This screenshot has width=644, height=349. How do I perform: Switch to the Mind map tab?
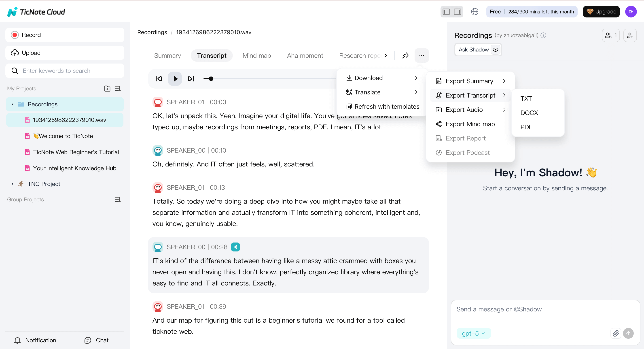[x=256, y=55]
